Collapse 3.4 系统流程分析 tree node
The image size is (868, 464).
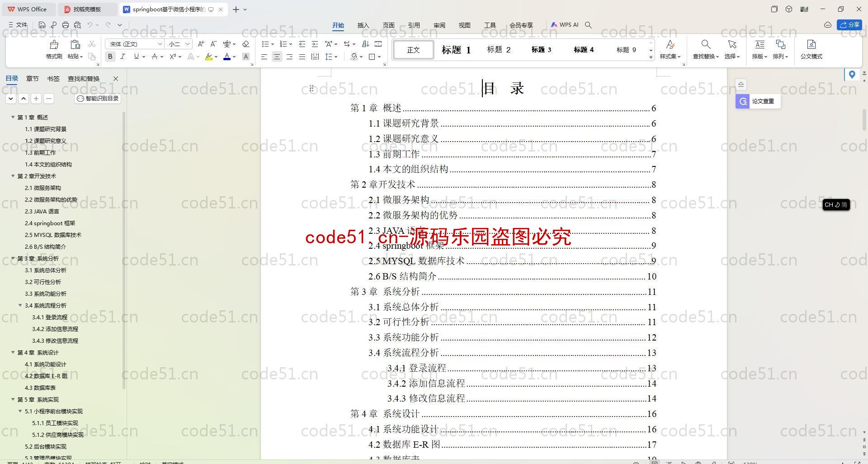tap(20, 305)
